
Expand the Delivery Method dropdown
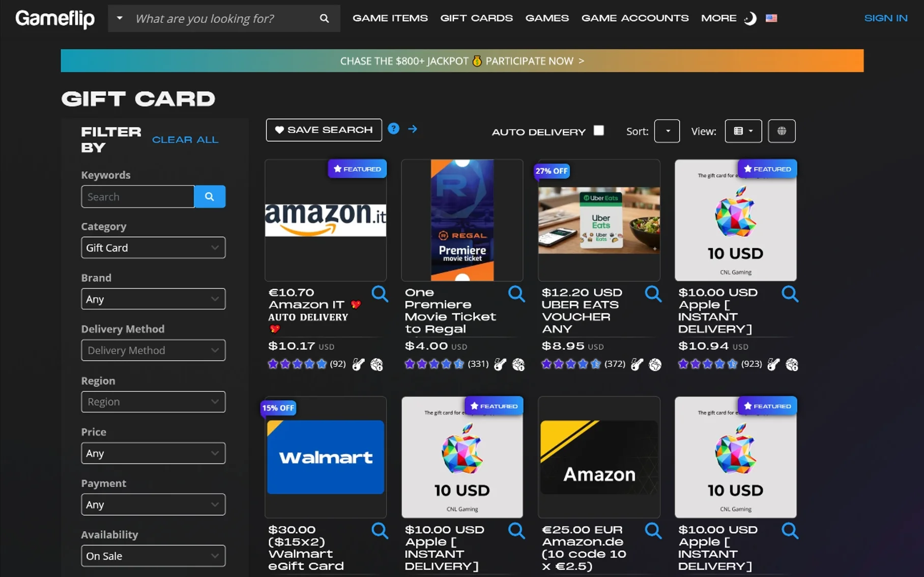153,351
